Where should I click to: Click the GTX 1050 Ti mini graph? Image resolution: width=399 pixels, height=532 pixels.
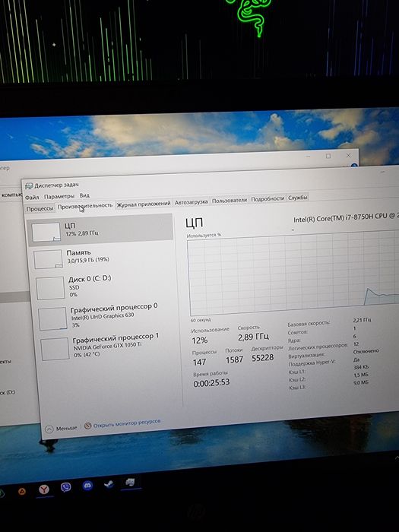tap(55, 349)
